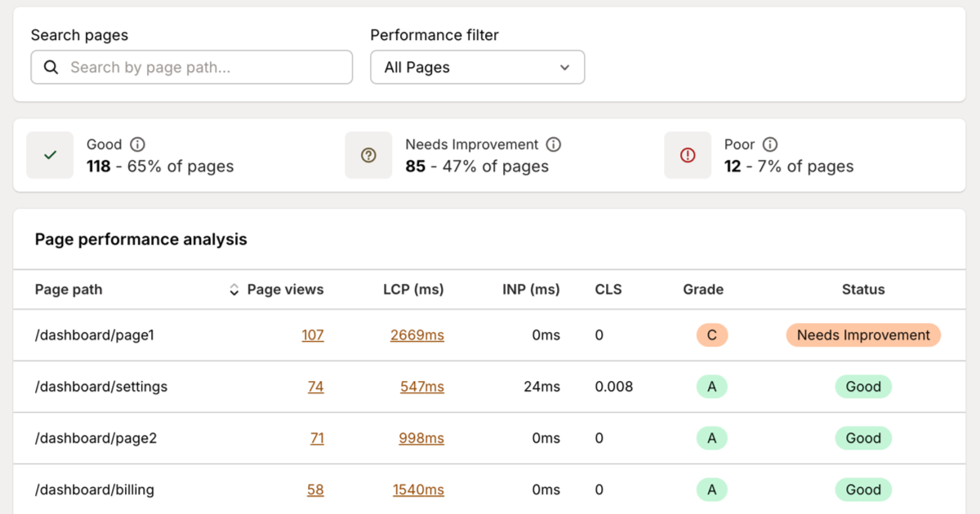980x514 pixels.
Task: Click the sort arrows next to Page views
Action: (234, 289)
